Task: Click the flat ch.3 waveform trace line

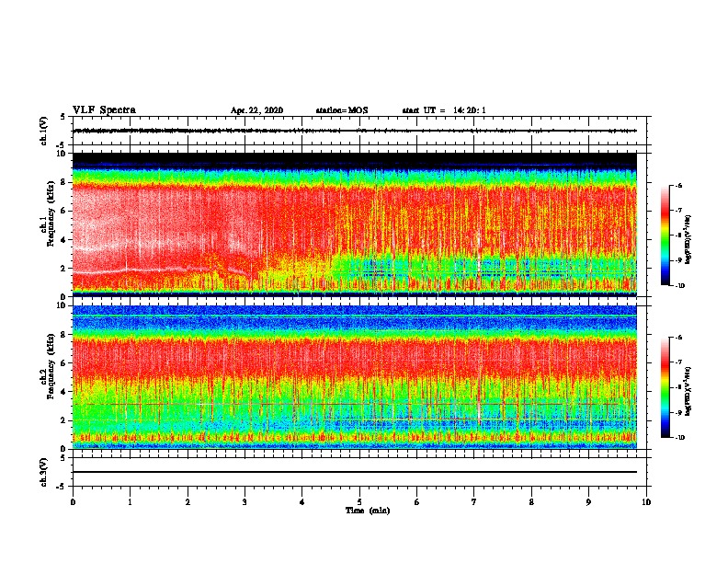Action: point(355,472)
